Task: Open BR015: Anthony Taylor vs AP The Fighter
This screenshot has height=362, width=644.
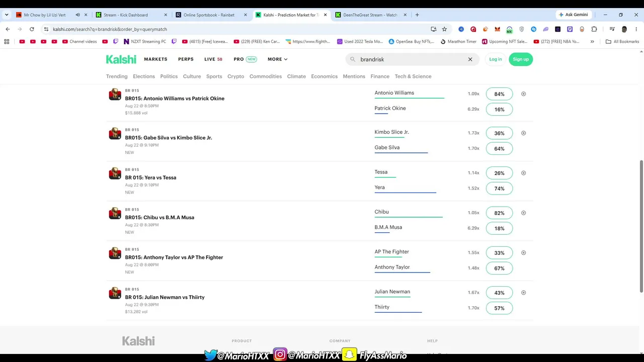Action: [174, 257]
